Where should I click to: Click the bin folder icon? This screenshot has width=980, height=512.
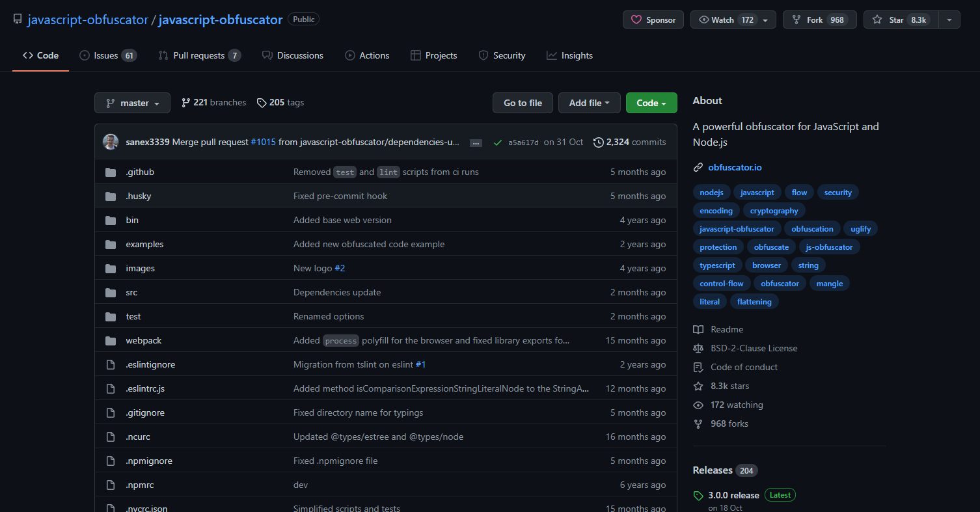(x=111, y=220)
